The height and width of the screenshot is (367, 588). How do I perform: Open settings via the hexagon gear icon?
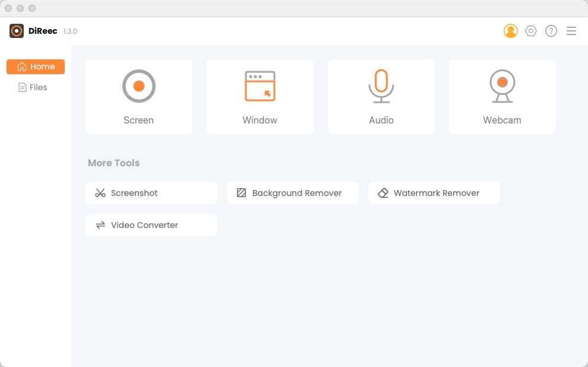[530, 31]
